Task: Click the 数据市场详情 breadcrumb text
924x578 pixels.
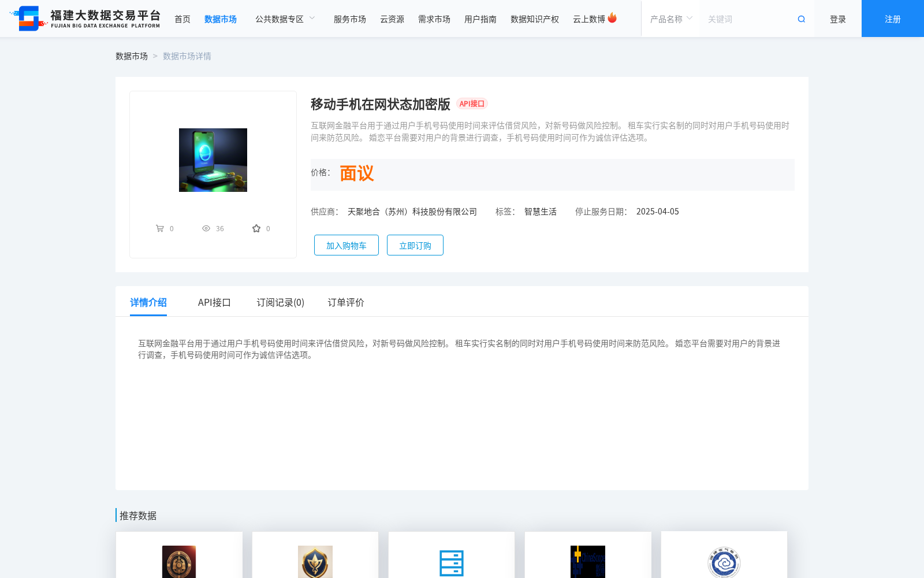Action: point(187,56)
